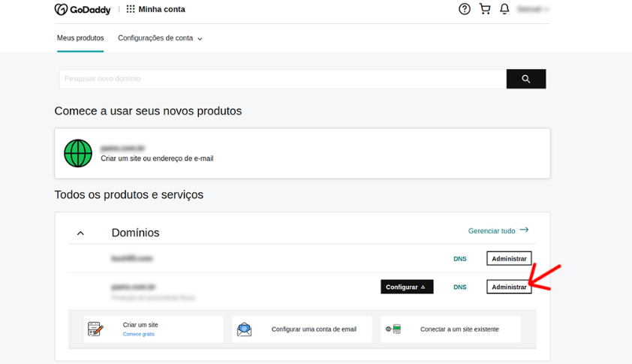The width and height of the screenshot is (632, 364).
Task: Click DNS link for first domain
Action: point(459,259)
